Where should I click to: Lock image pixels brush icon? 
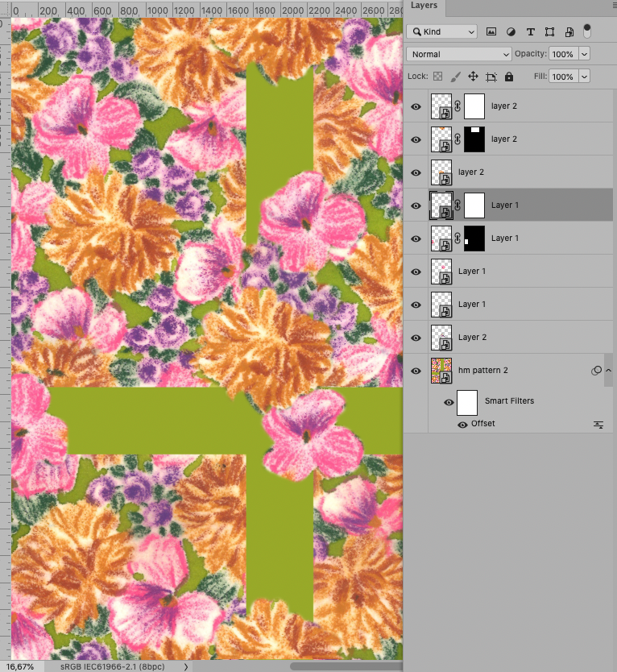point(455,77)
